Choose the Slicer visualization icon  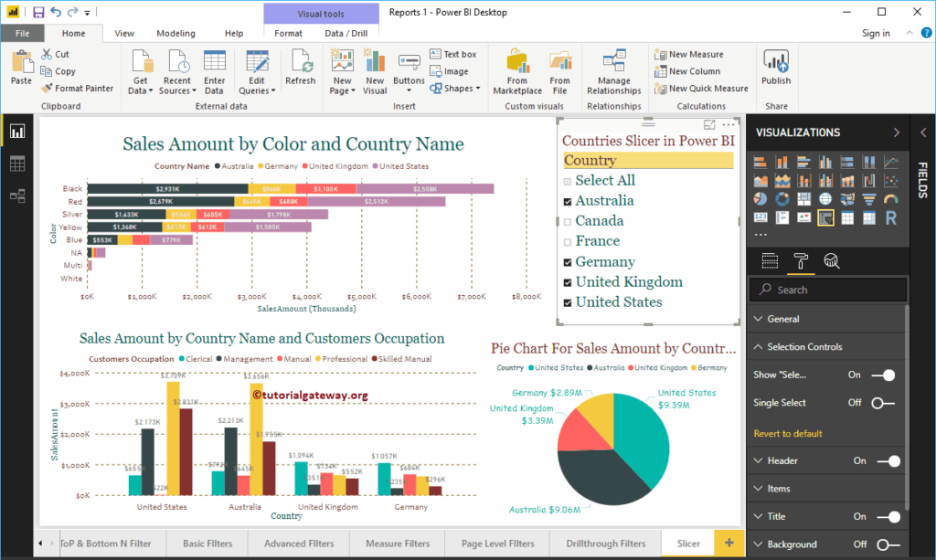pos(825,218)
